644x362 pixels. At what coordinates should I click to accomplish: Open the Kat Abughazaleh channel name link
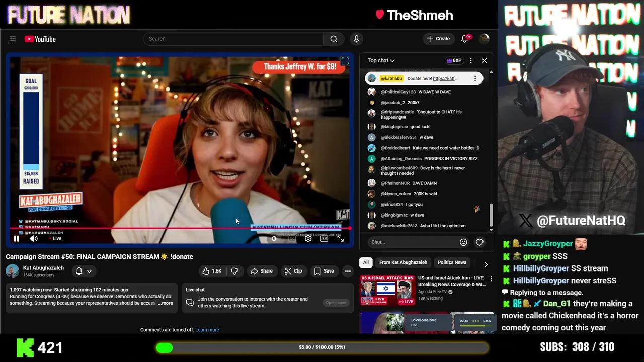click(x=43, y=268)
